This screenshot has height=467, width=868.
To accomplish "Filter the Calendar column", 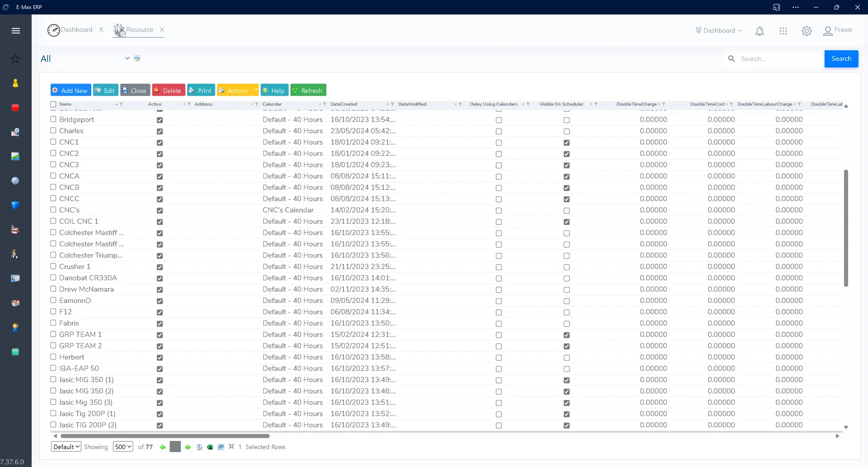I will pyautogui.click(x=325, y=104).
